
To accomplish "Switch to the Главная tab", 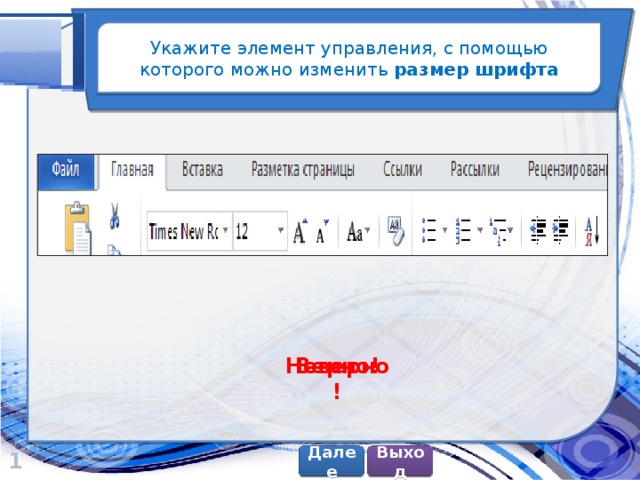I will [x=132, y=171].
